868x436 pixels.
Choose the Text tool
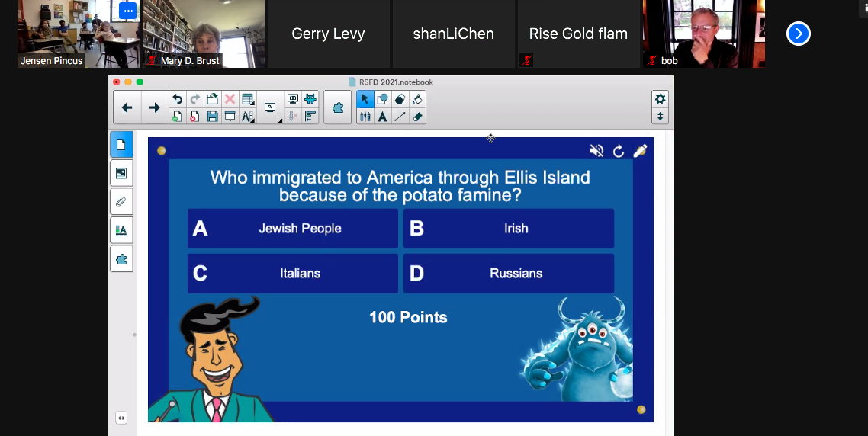(x=382, y=116)
